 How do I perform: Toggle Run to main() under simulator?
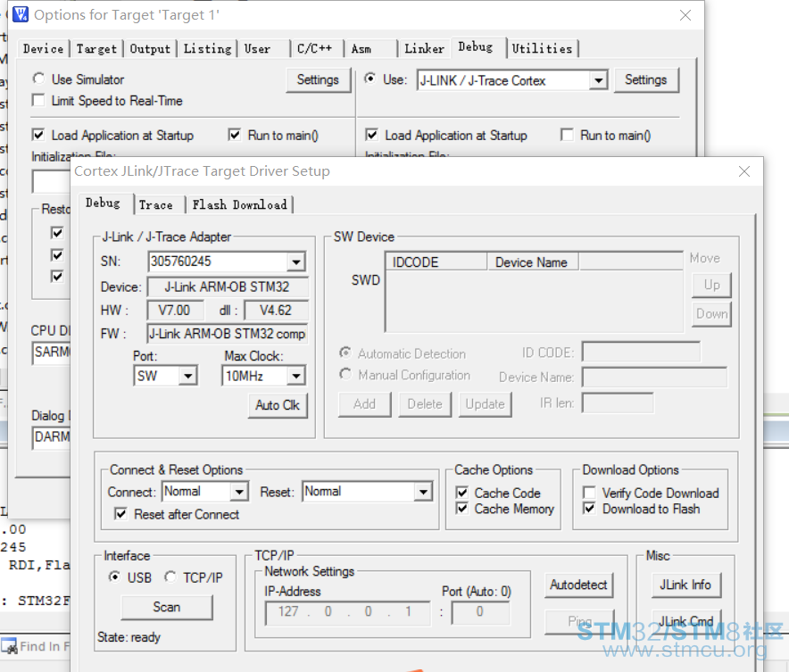click(235, 135)
